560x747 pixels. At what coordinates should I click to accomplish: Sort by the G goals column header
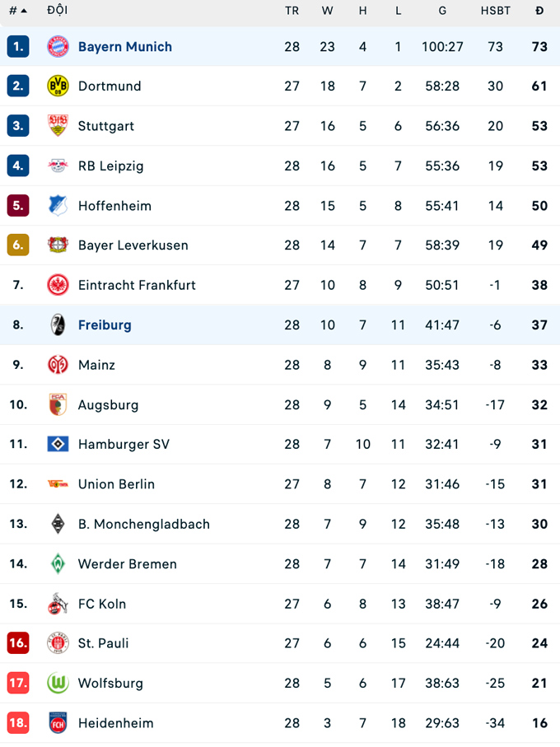pos(442,11)
